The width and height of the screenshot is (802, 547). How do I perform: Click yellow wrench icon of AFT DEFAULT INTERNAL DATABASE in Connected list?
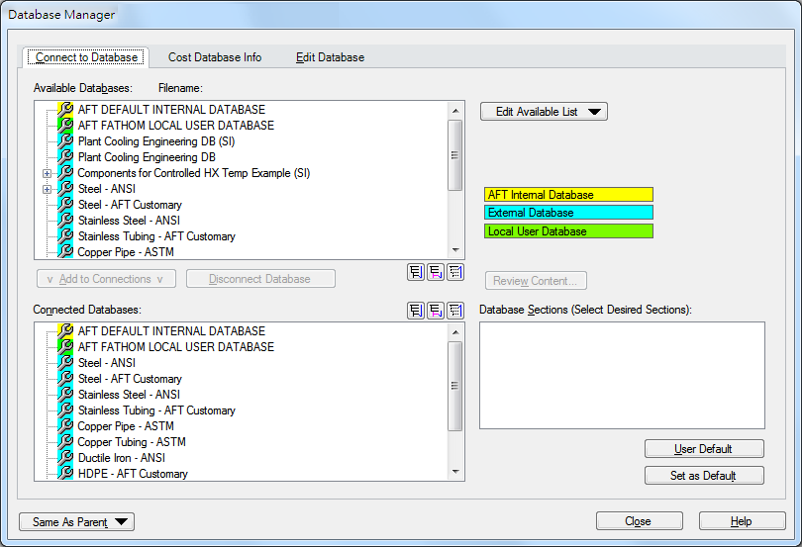coord(65,331)
